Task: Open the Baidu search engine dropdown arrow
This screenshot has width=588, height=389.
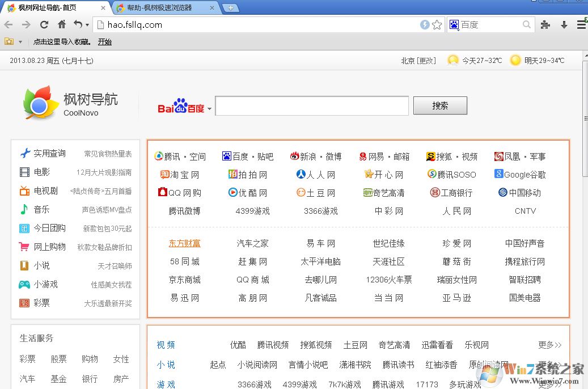Action: coord(209,108)
